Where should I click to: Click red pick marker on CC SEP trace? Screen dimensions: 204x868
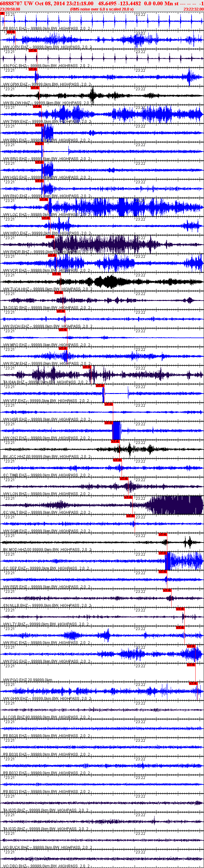pos(163,553)
